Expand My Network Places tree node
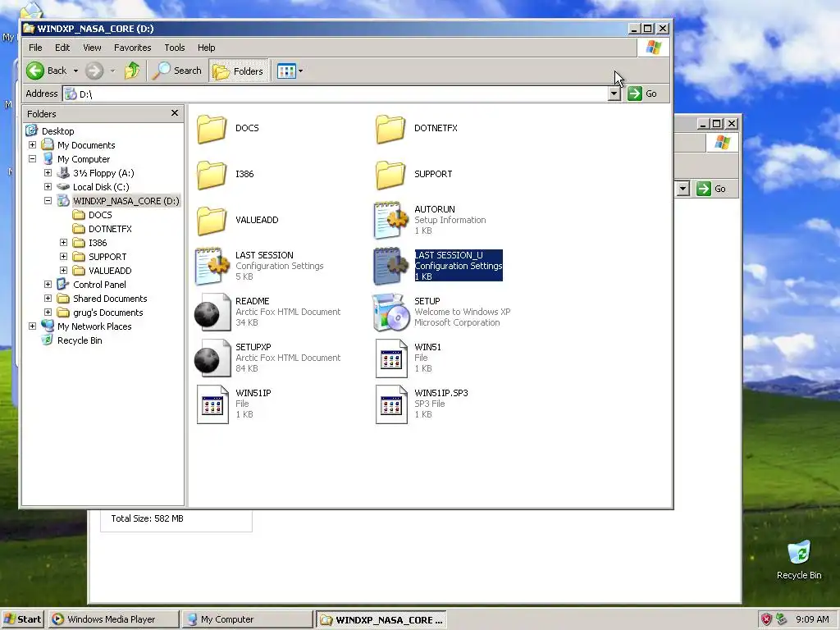Image resolution: width=840 pixels, height=630 pixels. coord(32,326)
